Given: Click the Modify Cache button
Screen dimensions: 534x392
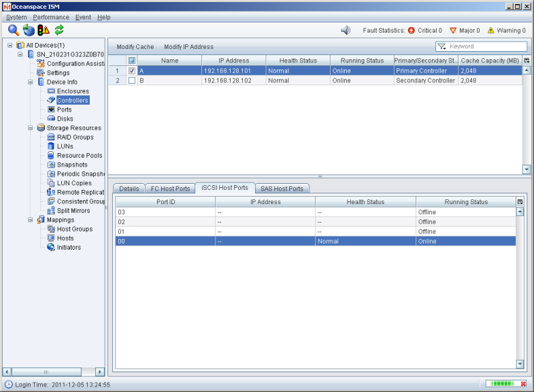Looking at the screenshot, I should coord(135,47).
